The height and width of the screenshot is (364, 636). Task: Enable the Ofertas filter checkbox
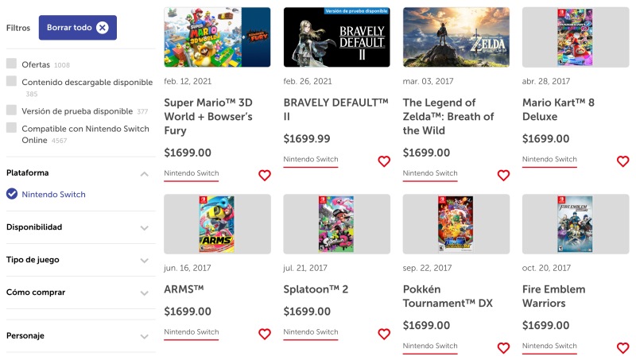click(11, 64)
